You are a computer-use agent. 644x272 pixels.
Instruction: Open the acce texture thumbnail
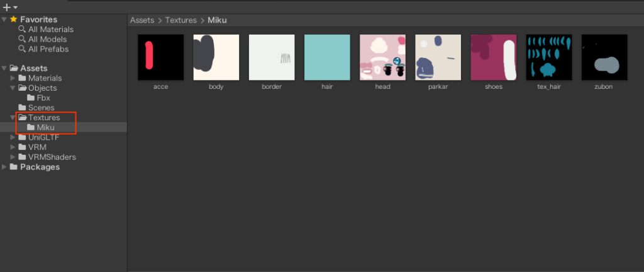[x=160, y=57]
